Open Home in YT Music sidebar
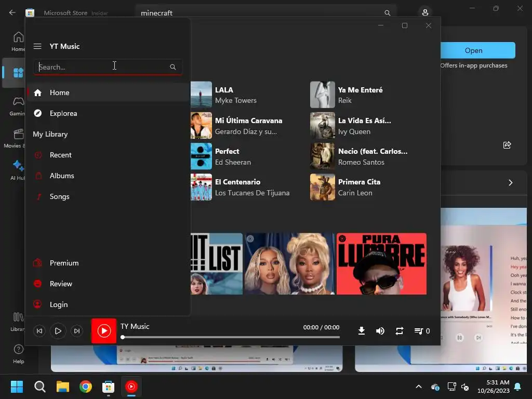Image resolution: width=532 pixels, height=399 pixels. pos(108,92)
